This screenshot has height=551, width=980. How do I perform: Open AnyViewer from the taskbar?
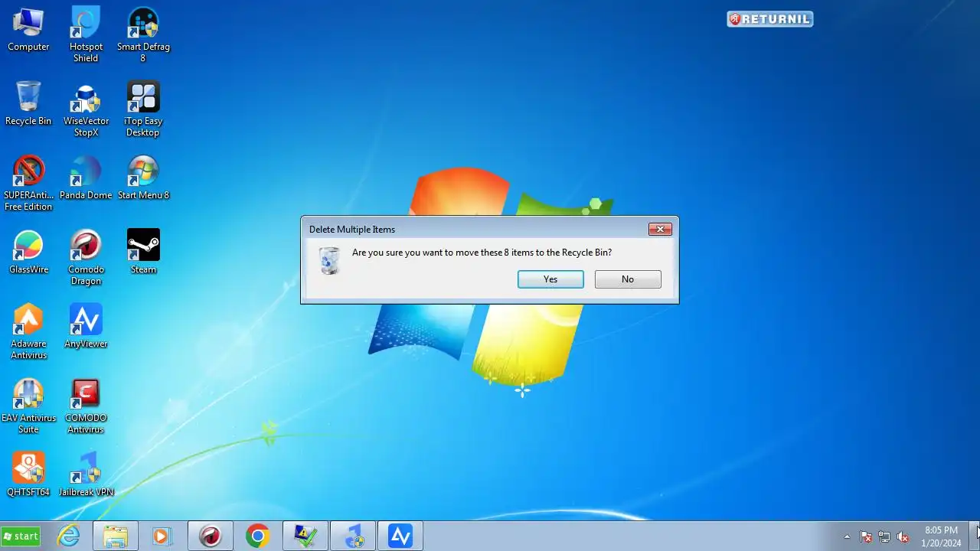(400, 536)
